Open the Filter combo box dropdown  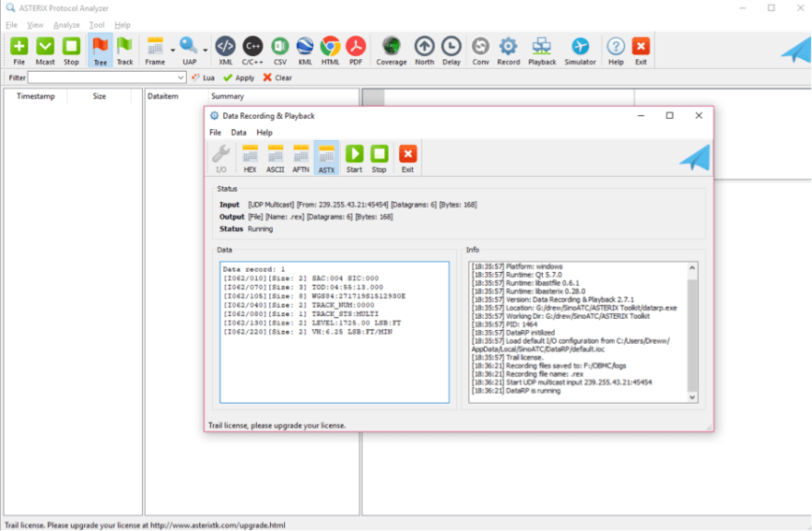(181, 78)
